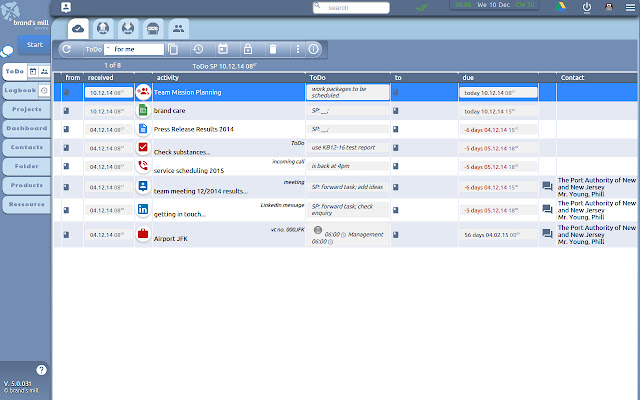Open the hamburger main menu

(x=630, y=7)
